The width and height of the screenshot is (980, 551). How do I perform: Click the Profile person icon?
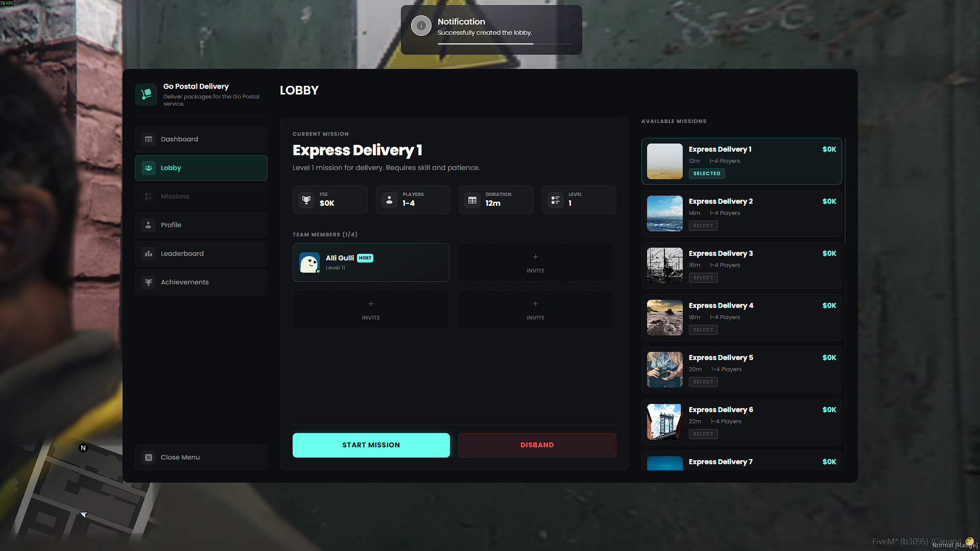click(x=149, y=225)
